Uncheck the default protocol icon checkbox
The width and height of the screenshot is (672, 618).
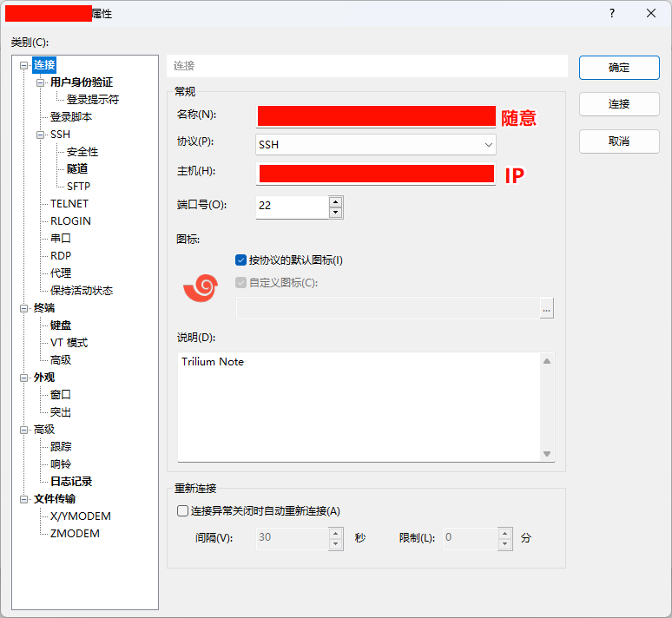(x=241, y=260)
